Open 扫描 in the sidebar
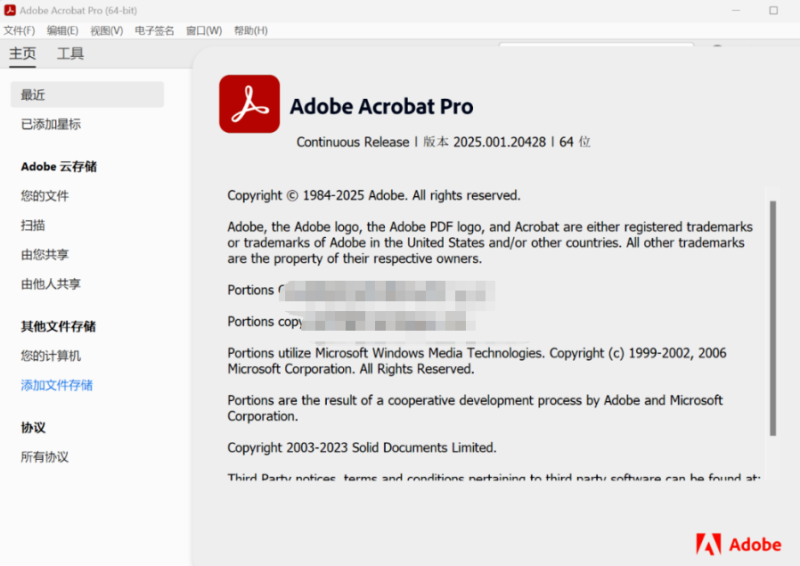 pos(33,225)
